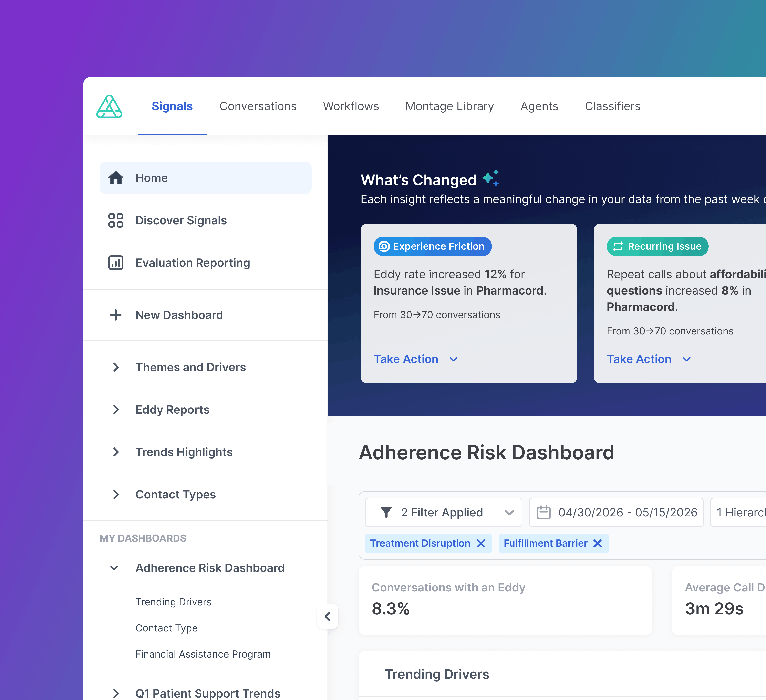Screen dimensions: 766x700
Task: Click the green triangle app logo
Action: [110, 106]
